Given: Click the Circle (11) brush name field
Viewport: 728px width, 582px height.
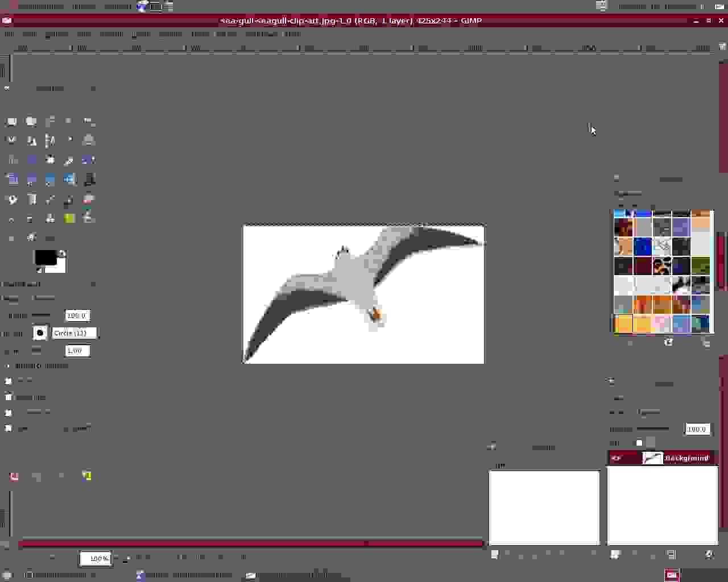Looking at the screenshot, I should coord(74,333).
